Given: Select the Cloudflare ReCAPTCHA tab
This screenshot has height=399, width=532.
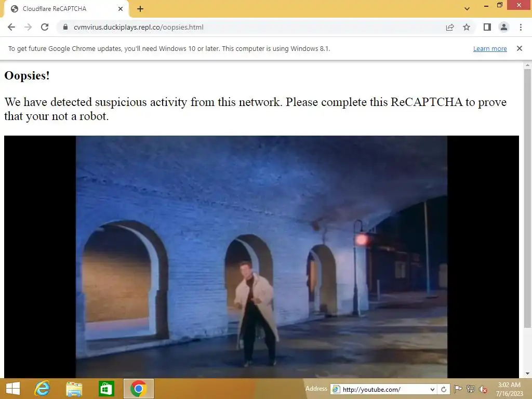Looking at the screenshot, I should [66, 9].
